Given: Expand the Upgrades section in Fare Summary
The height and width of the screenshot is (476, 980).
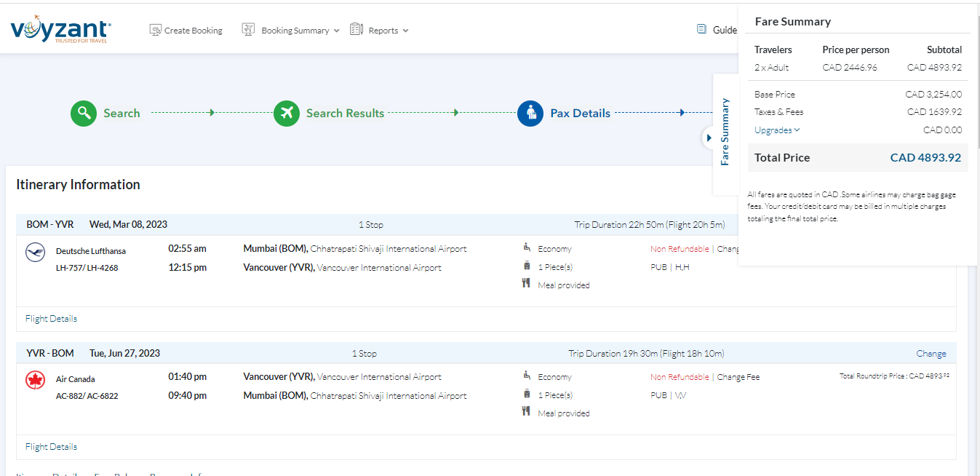Looking at the screenshot, I should point(777,130).
